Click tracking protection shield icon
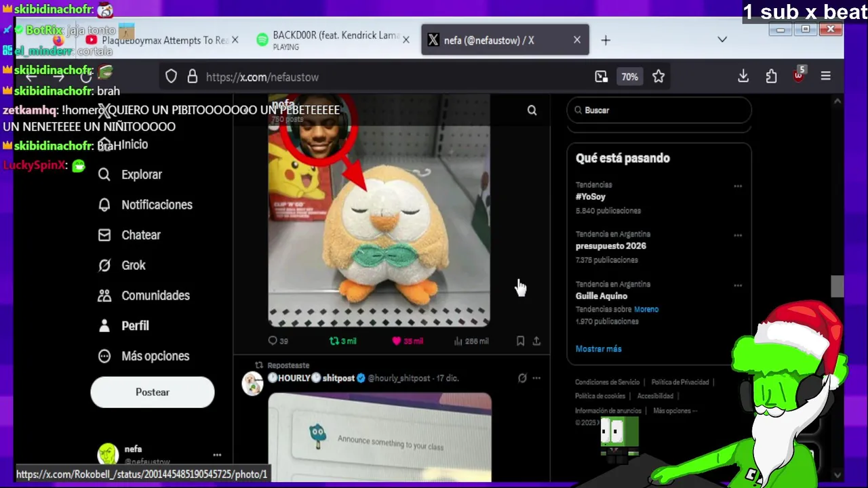868x488 pixels. click(171, 77)
